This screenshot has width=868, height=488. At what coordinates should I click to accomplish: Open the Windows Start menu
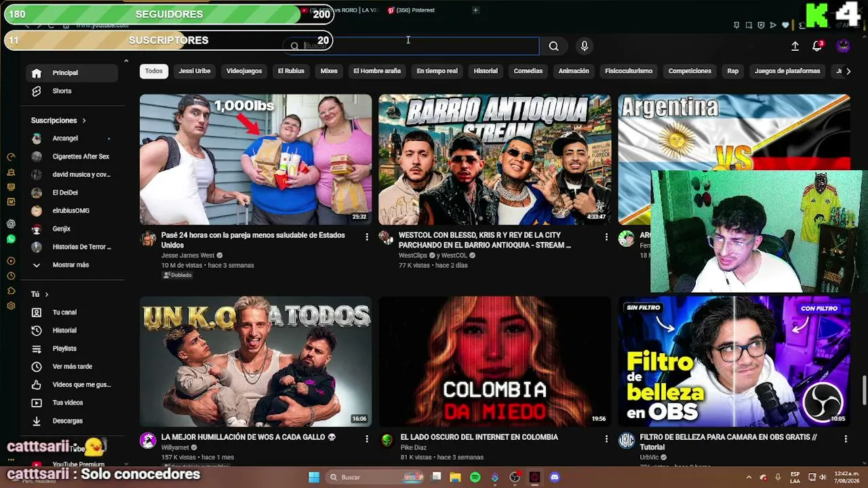[313, 477]
